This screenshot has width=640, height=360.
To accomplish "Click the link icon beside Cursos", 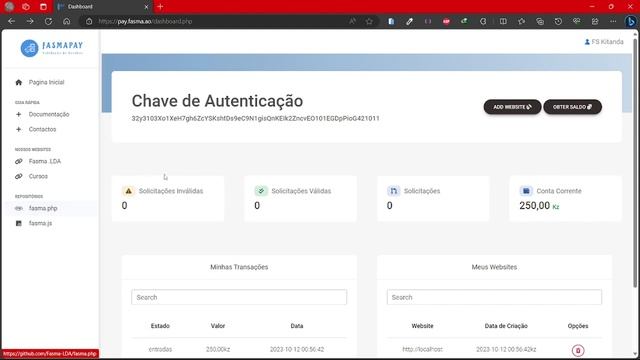I will pos(18,176).
